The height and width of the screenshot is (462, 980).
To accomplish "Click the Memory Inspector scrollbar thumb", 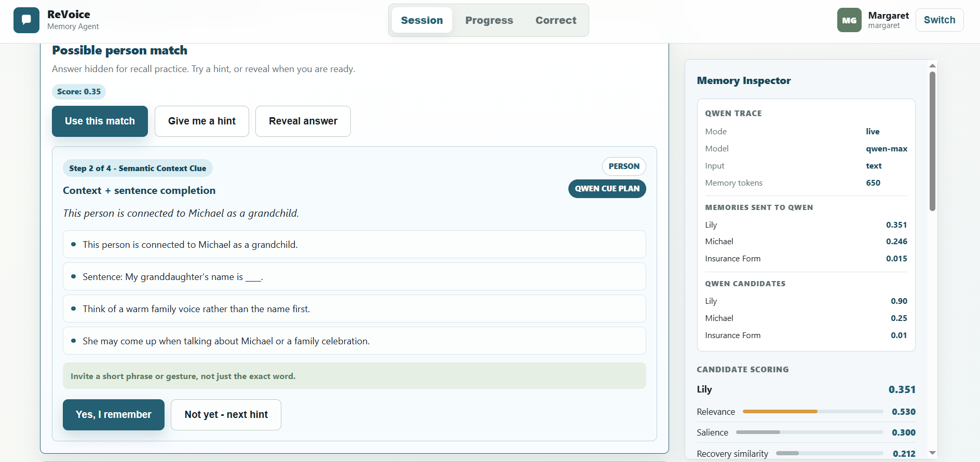I will (x=932, y=141).
